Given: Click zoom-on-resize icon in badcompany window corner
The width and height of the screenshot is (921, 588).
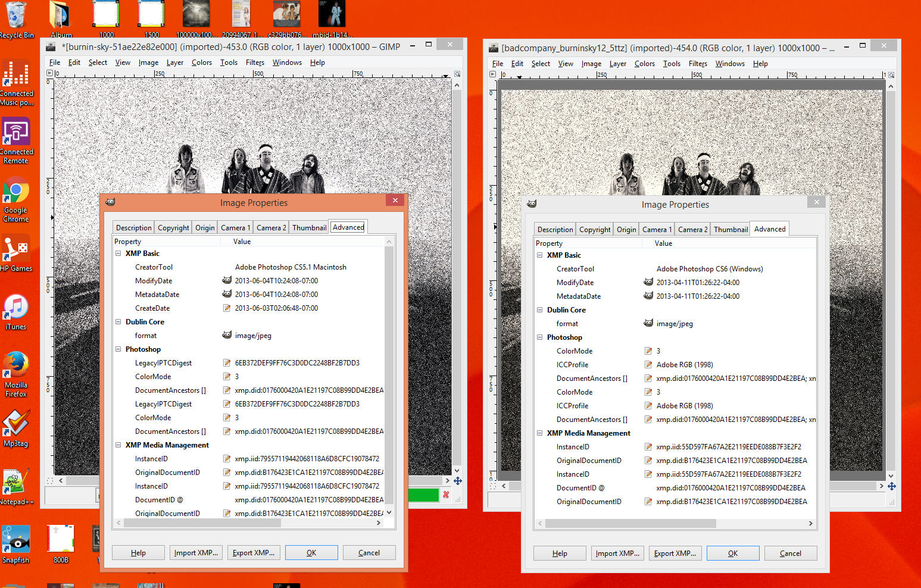Looking at the screenshot, I should [891, 75].
